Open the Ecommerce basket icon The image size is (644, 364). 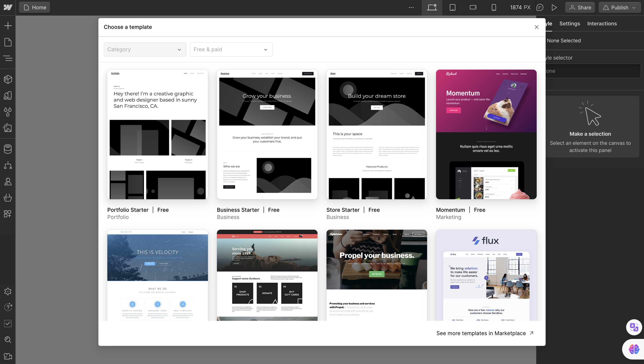[x=8, y=198]
